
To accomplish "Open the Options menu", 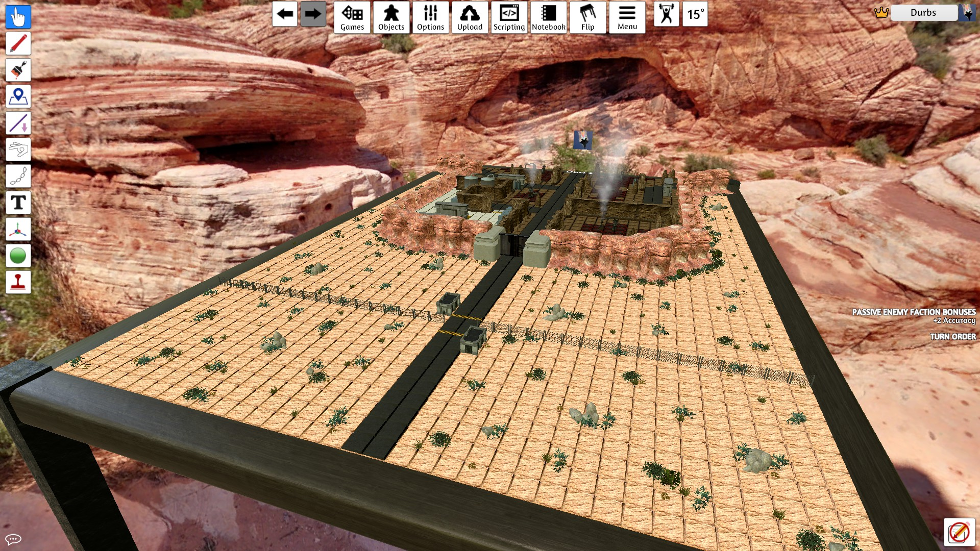I will click(431, 17).
